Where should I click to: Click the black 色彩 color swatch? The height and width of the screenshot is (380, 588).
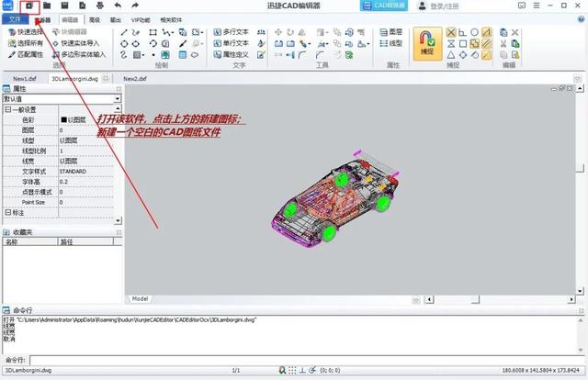pyautogui.click(x=63, y=120)
